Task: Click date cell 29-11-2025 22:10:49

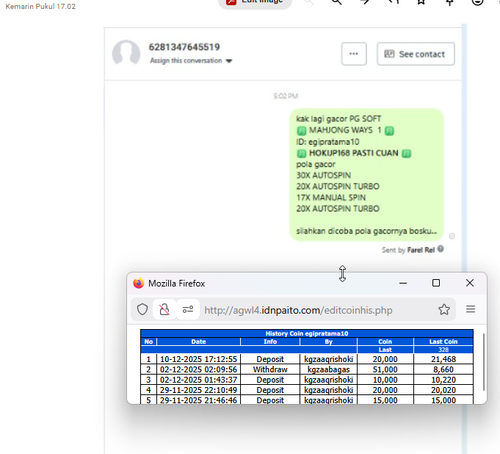Action: coord(198,390)
